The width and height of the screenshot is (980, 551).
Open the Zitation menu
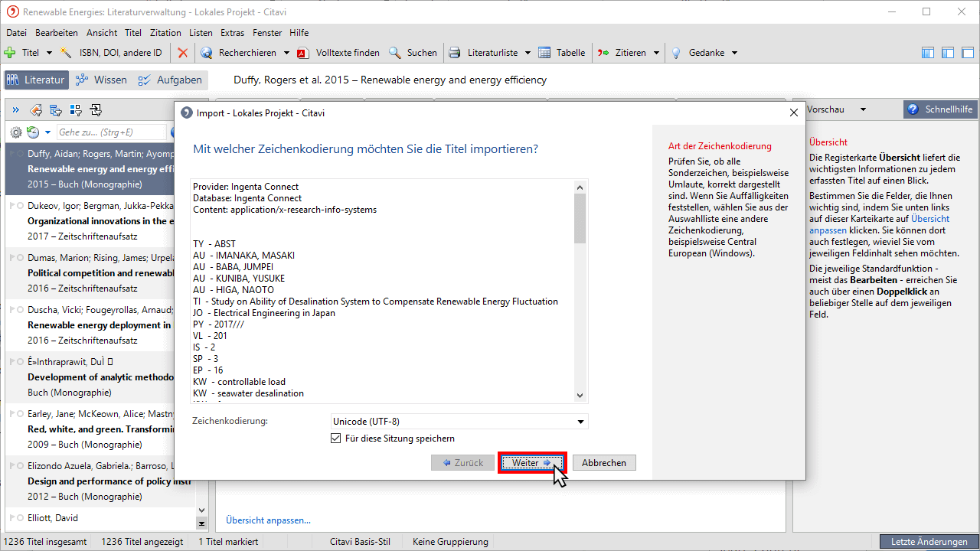165,33
